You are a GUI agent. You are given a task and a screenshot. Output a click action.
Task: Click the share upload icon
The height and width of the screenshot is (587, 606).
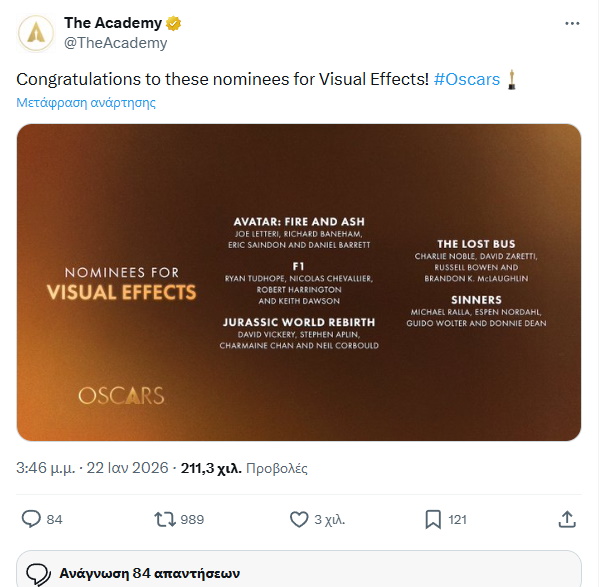click(x=566, y=519)
